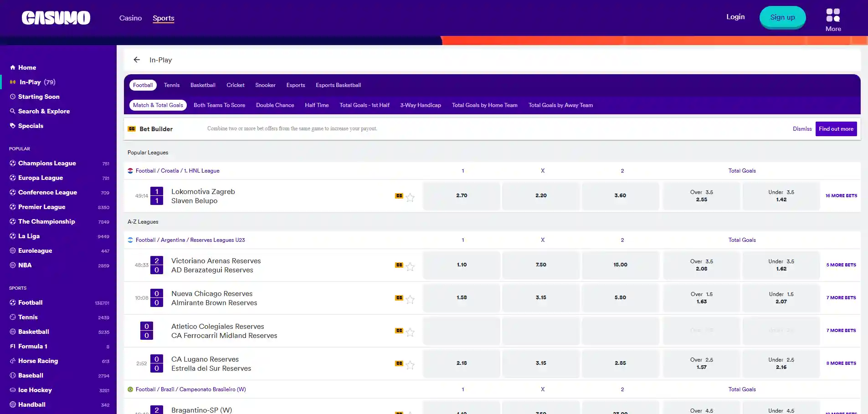This screenshot has height=414, width=868.
Task: Select Formula 1 in sports list
Action: tap(32, 346)
